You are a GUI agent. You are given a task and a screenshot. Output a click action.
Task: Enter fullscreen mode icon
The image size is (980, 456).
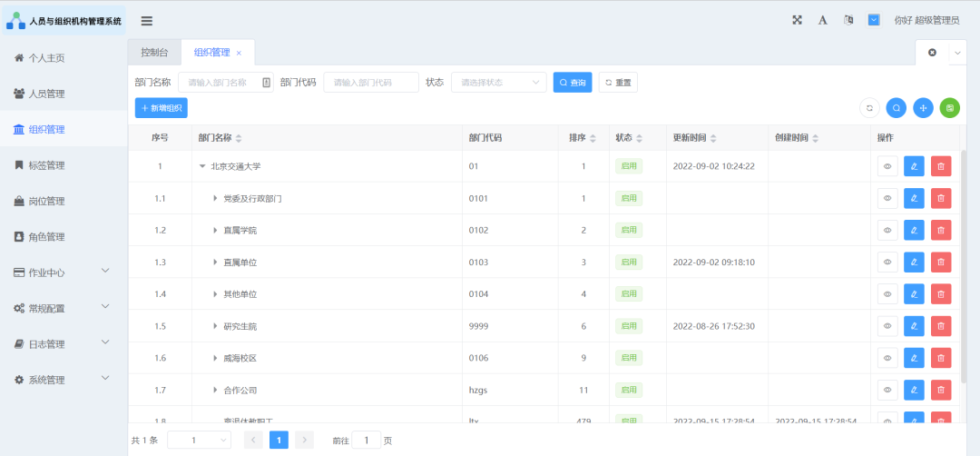coord(797,20)
